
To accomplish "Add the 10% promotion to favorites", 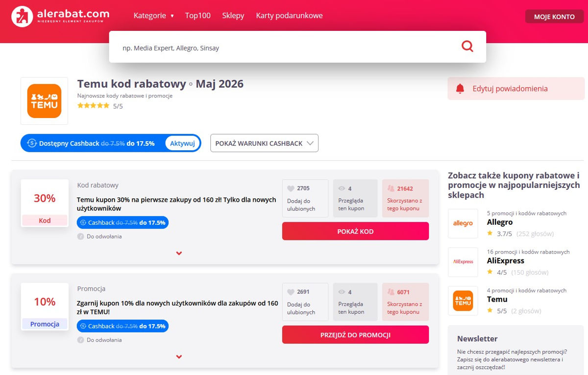I will click(305, 302).
